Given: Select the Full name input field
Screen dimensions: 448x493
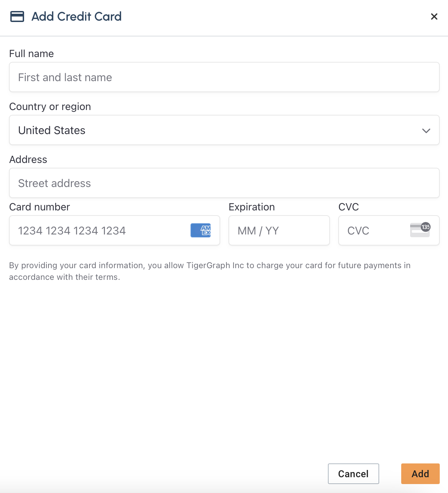Looking at the screenshot, I should click(x=224, y=77).
